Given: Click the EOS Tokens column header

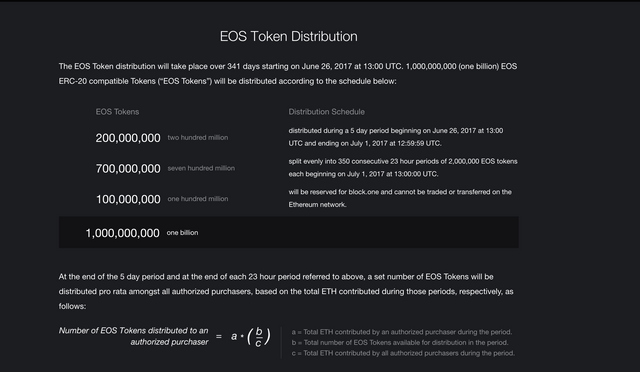Looking at the screenshot, I should click(x=117, y=112).
